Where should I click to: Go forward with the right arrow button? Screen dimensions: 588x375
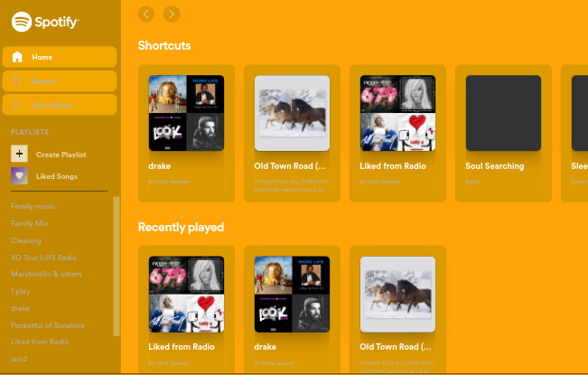coord(172,14)
